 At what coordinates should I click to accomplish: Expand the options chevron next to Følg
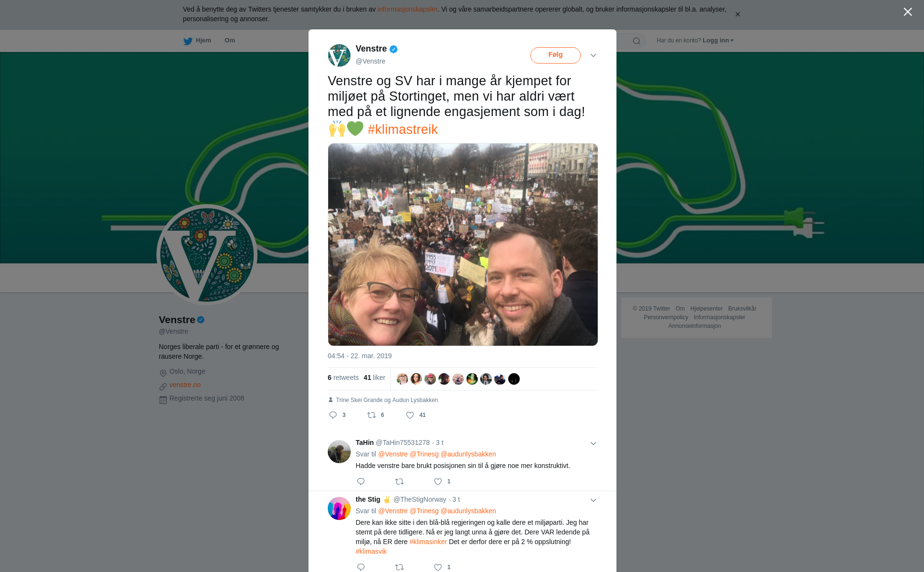593,55
